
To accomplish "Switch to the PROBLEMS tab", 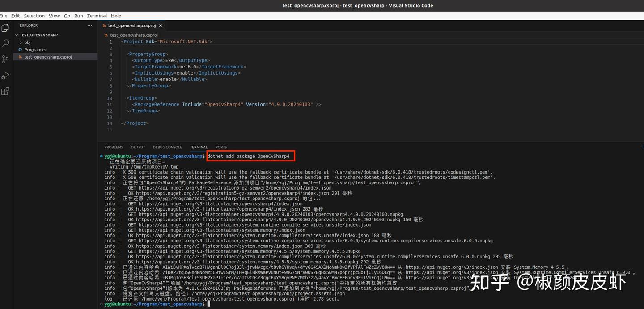I will pos(114,147).
